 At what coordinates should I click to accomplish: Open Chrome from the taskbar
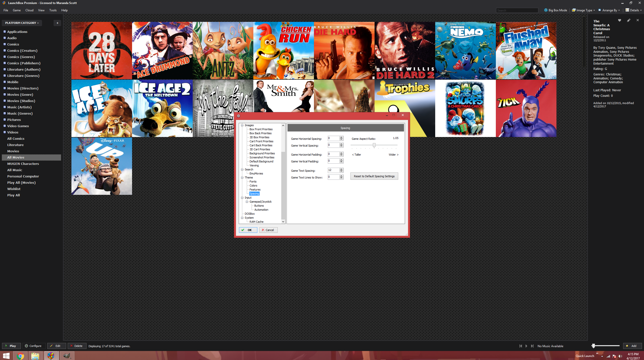pyautogui.click(x=20, y=356)
